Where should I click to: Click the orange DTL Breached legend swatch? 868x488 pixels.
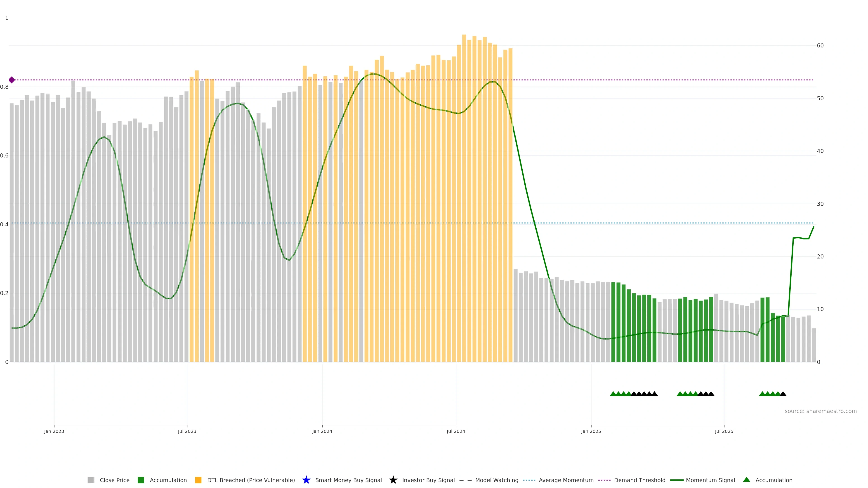[198, 480]
